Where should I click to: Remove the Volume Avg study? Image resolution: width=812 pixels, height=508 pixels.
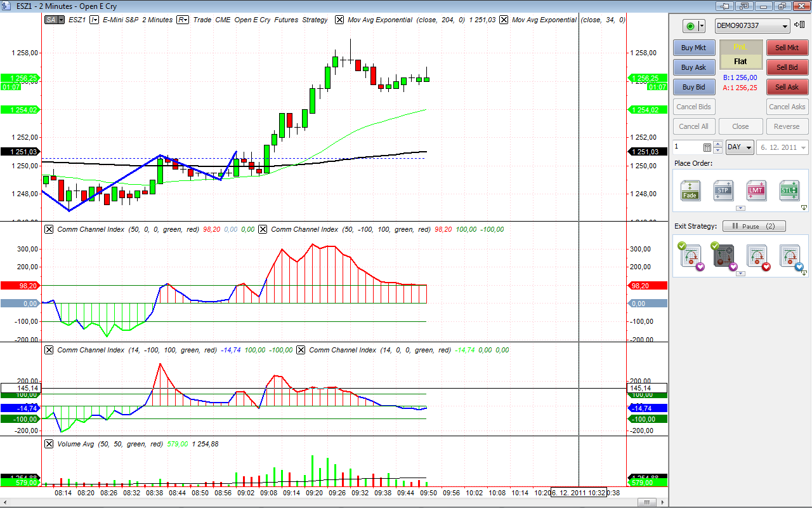point(49,444)
